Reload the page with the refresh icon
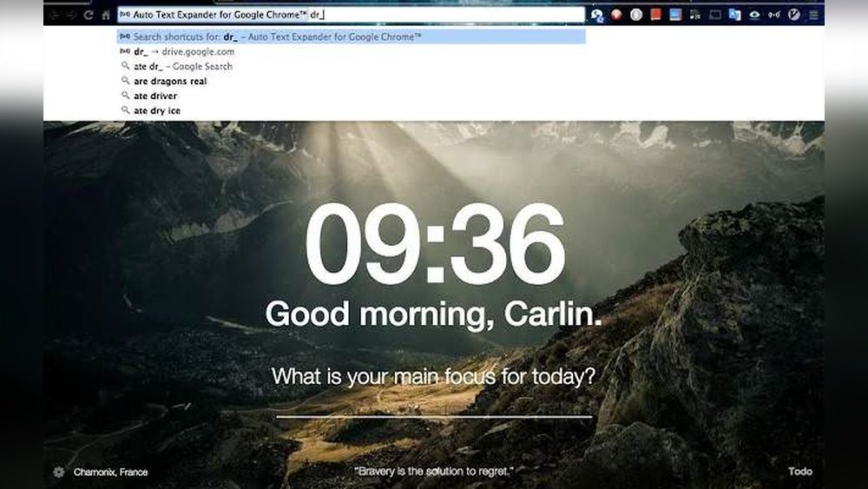This screenshot has width=868, height=489. coord(89,15)
